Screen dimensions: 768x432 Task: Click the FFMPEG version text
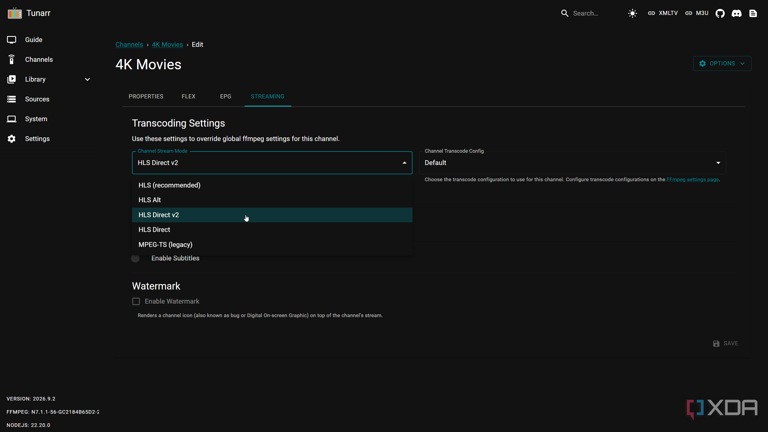(53, 412)
